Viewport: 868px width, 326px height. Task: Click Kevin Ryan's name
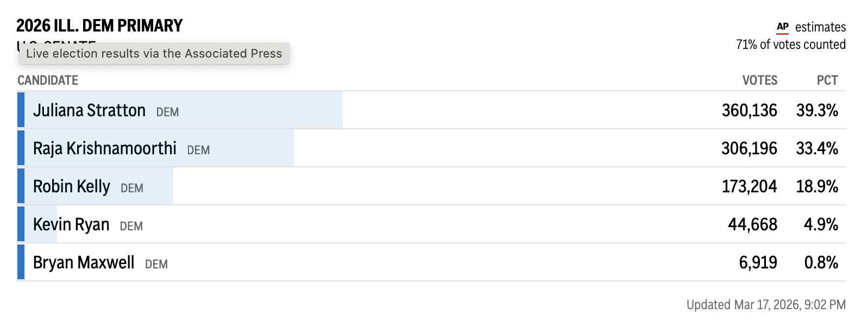(x=71, y=224)
